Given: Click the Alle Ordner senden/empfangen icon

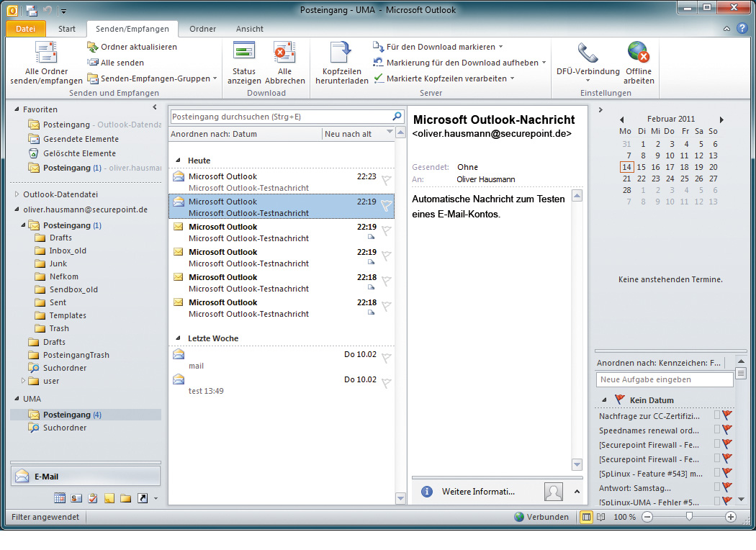Looking at the screenshot, I should click(46, 53).
